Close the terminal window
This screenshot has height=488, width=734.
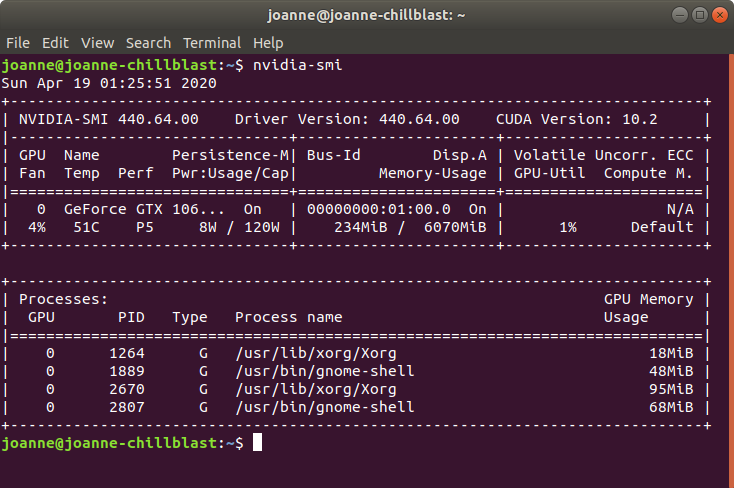(x=720, y=15)
